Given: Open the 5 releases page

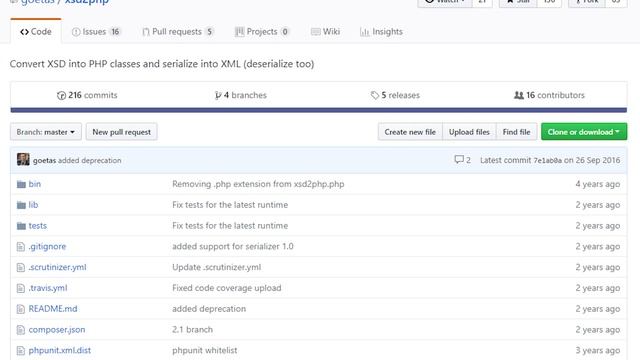Looking at the screenshot, I should tap(395, 95).
